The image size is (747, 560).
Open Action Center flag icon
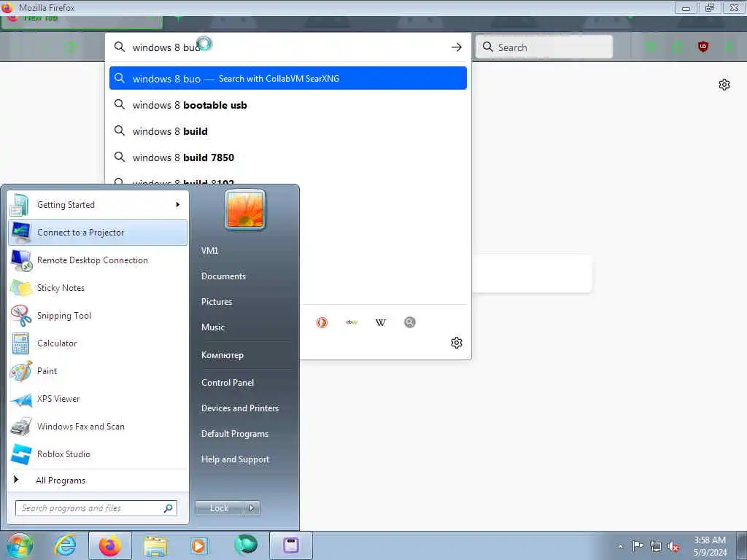click(638, 545)
